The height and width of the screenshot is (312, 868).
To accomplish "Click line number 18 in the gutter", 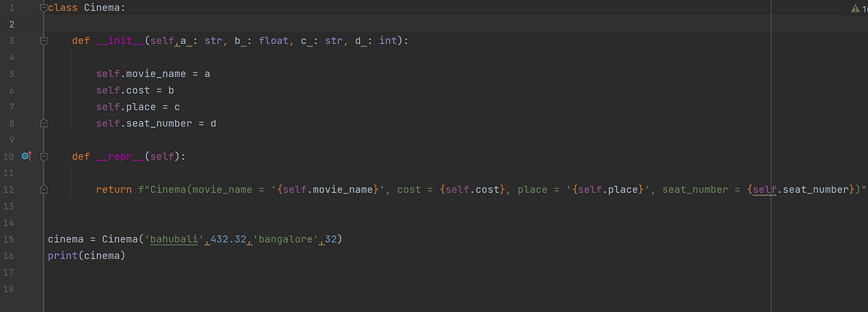I will coord(10,289).
